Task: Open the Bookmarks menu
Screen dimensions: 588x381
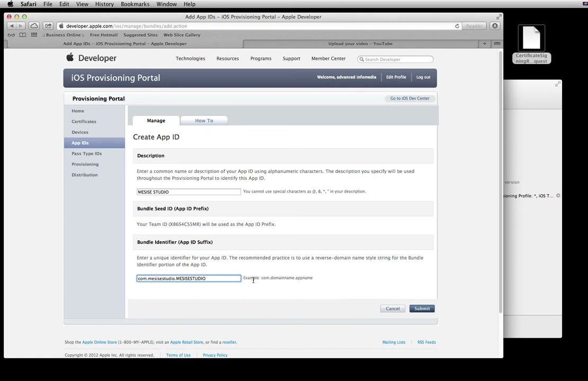Action: coord(135,4)
